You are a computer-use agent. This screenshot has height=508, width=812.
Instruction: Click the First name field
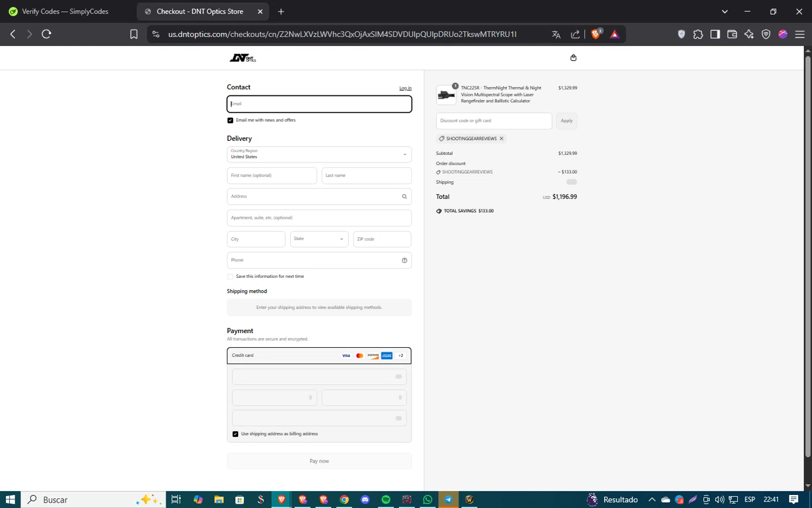pyautogui.click(x=272, y=175)
